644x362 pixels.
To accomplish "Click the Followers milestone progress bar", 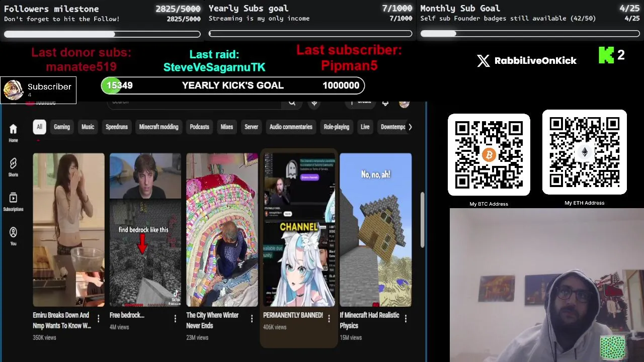I will pos(102,34).
